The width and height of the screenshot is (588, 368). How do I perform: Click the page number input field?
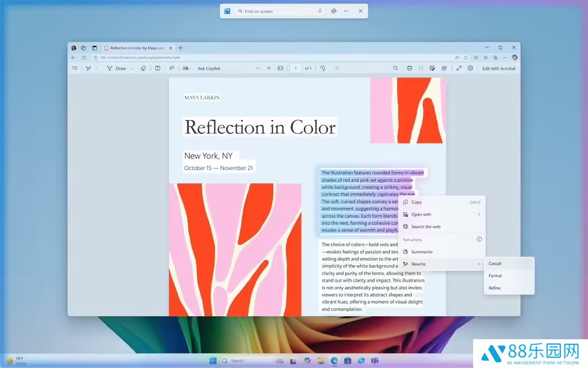click(296, 68)
